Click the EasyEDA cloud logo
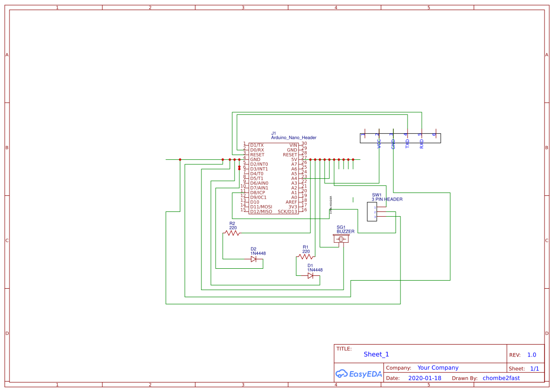 pos(342,374)
